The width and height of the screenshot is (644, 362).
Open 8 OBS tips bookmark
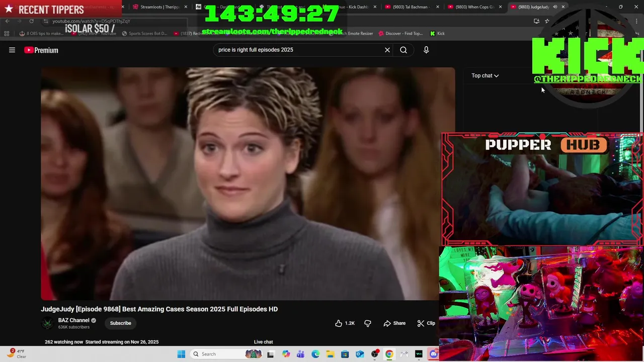coord(41,34)
